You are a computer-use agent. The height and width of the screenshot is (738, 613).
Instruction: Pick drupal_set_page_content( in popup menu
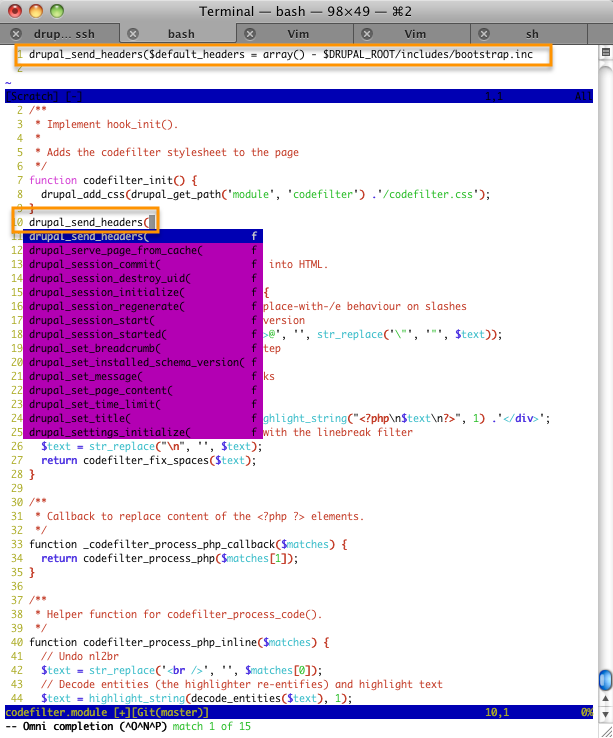coord(143,390)
